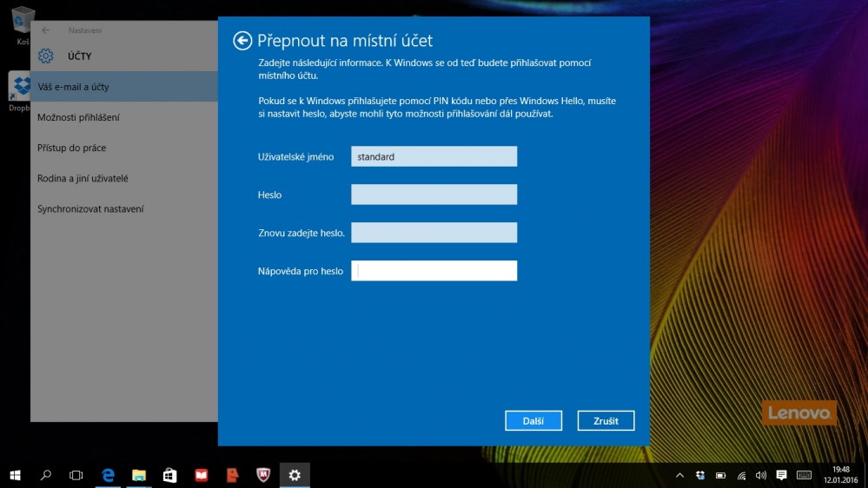Click the volume speaker tray icon
Screen dimensions: 868x488
(x=761, y=475)
